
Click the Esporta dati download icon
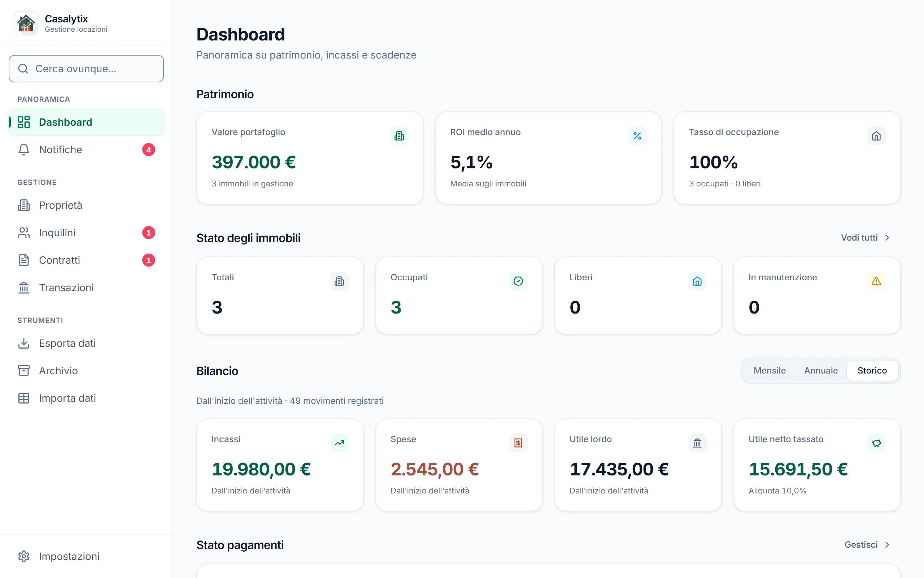tap(24, 343)
